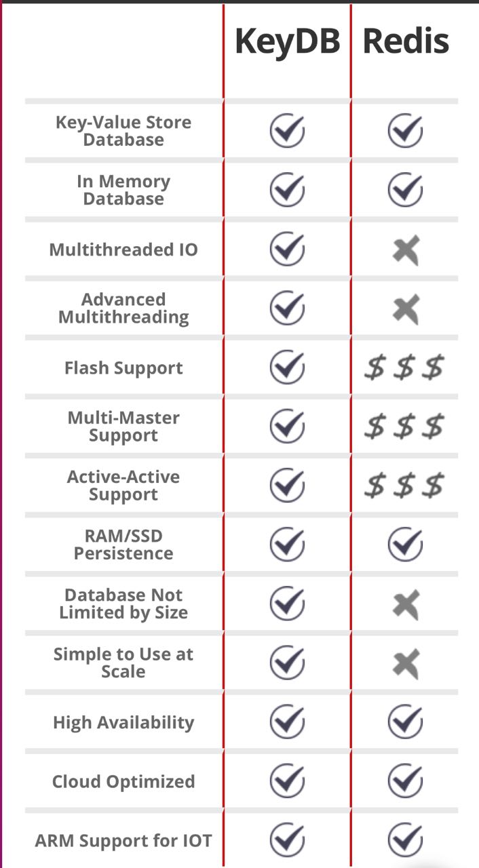Click Redis X mark for Simple to Use at Scale
This screenshot has width=479, height=868.
pos(406,663)
